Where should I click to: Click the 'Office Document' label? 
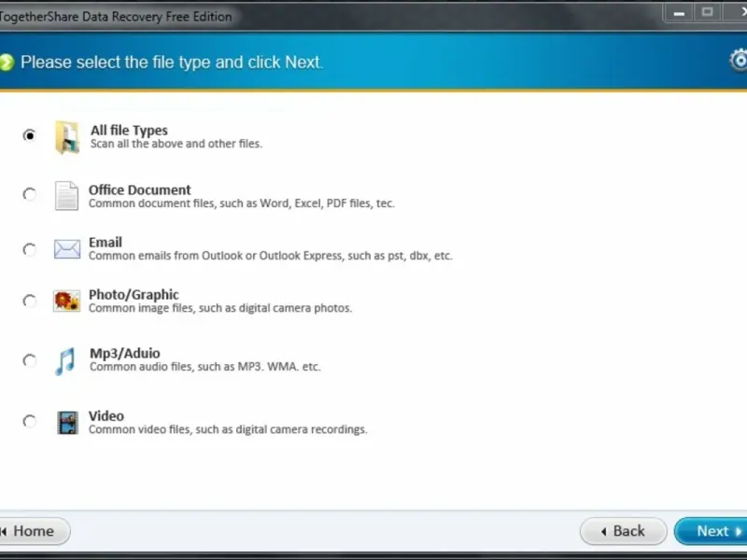(139, 190)
